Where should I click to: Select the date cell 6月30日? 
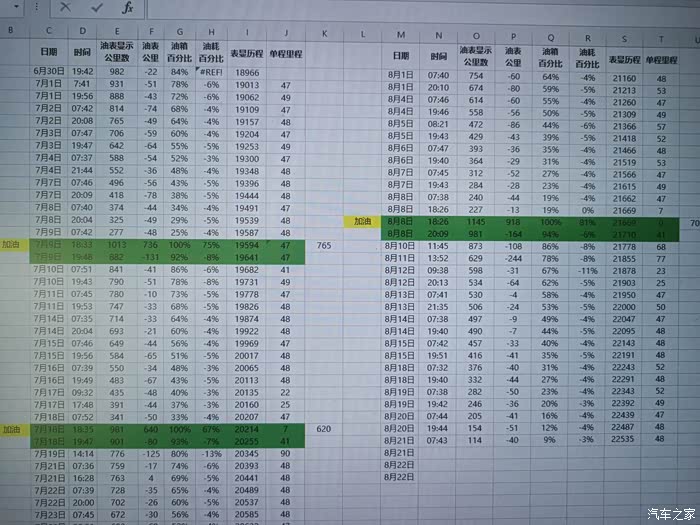coord(49,71)
